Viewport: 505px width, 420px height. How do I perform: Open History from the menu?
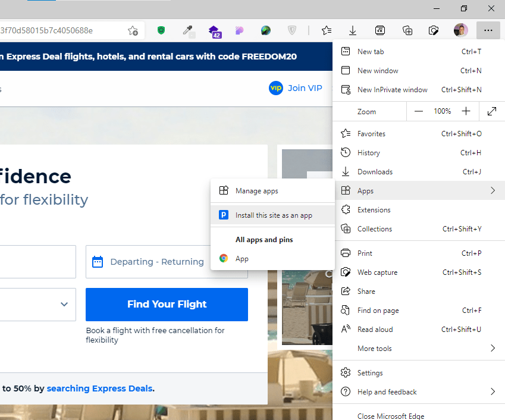coord(419,153)
